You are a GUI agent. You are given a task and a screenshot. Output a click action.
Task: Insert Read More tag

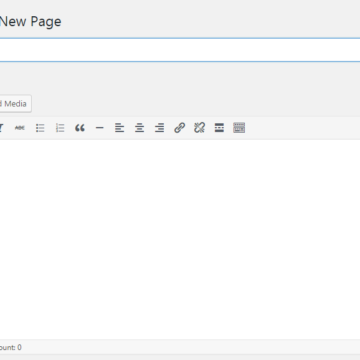[x=219, y=128]
